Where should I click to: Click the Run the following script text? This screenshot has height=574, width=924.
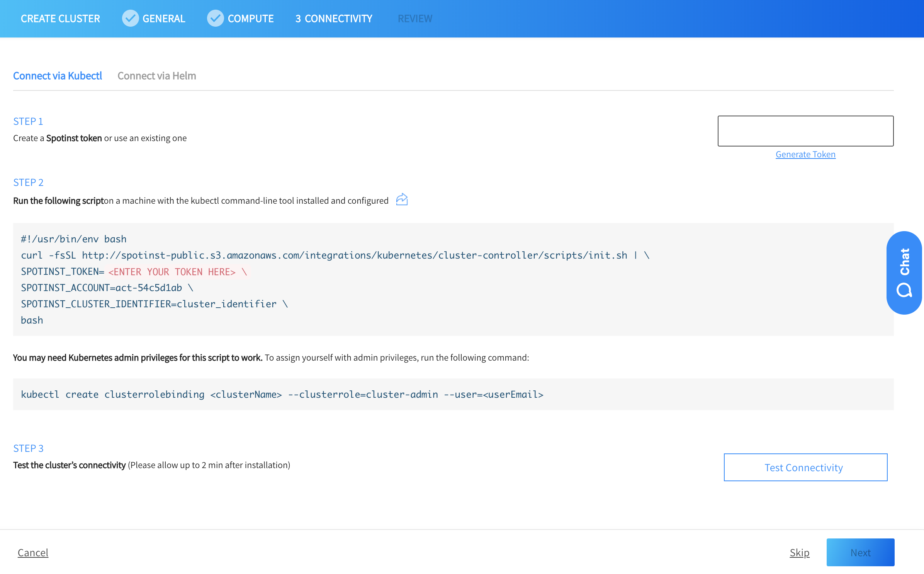(x=58, y=201)
